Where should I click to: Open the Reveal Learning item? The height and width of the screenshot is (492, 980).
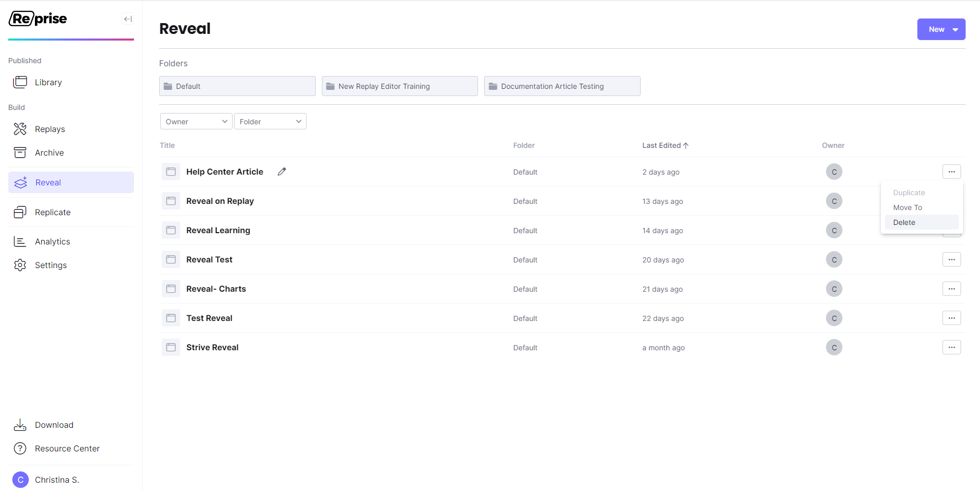(218, 230)
